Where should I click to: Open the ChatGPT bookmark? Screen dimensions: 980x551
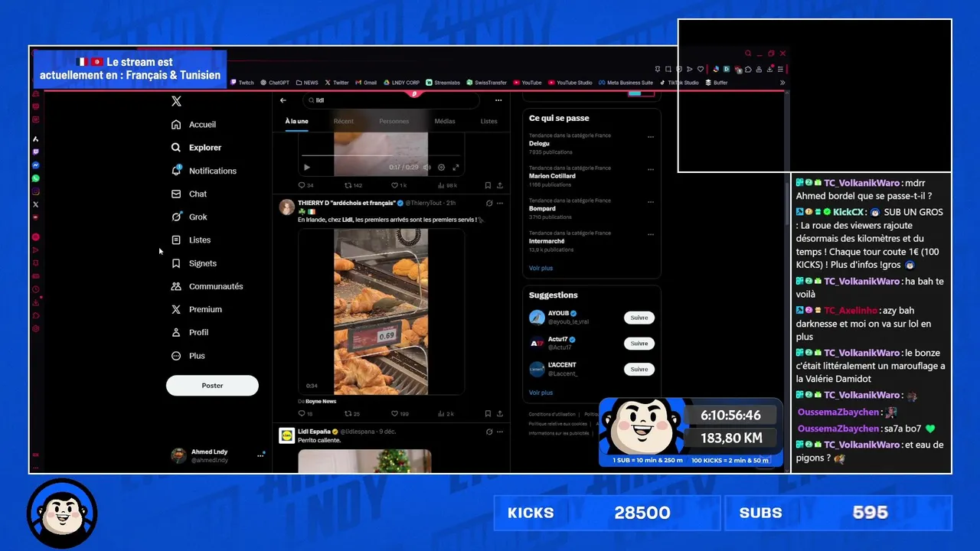coord(275,83)
